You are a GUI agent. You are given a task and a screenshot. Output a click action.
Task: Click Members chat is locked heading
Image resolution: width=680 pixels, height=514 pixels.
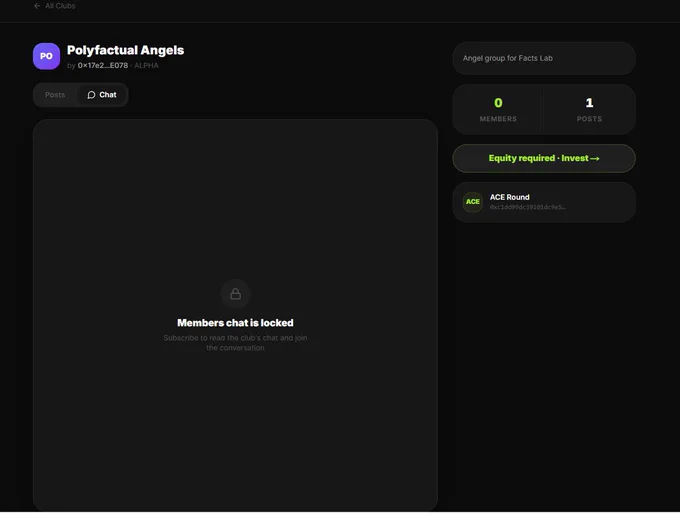(235, 323)
